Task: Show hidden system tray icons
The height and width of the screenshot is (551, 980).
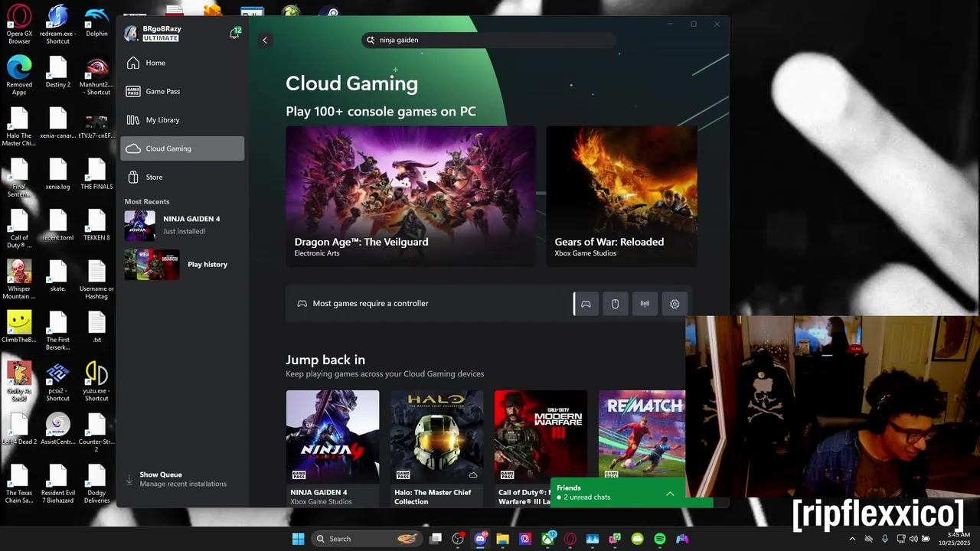Action: pos(852,539)
